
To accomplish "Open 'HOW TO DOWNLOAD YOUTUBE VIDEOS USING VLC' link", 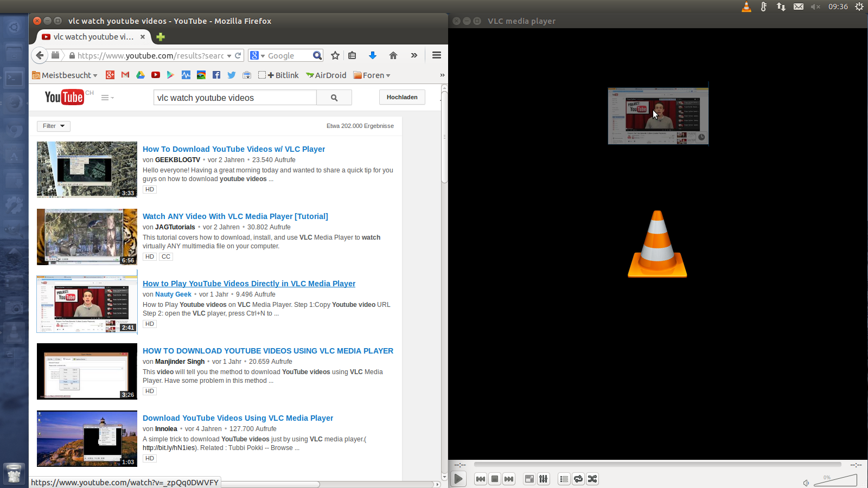I will tap(268, 351).
